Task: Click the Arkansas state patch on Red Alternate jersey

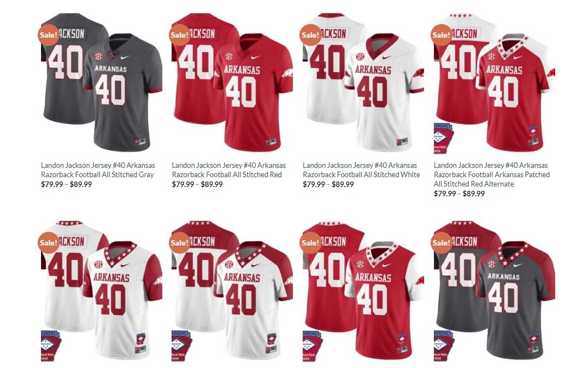Action: click(444, 138)
